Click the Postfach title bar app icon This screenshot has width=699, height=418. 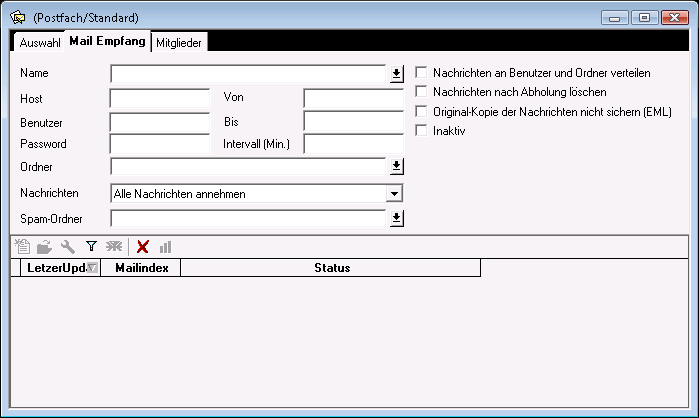[18, 17]
